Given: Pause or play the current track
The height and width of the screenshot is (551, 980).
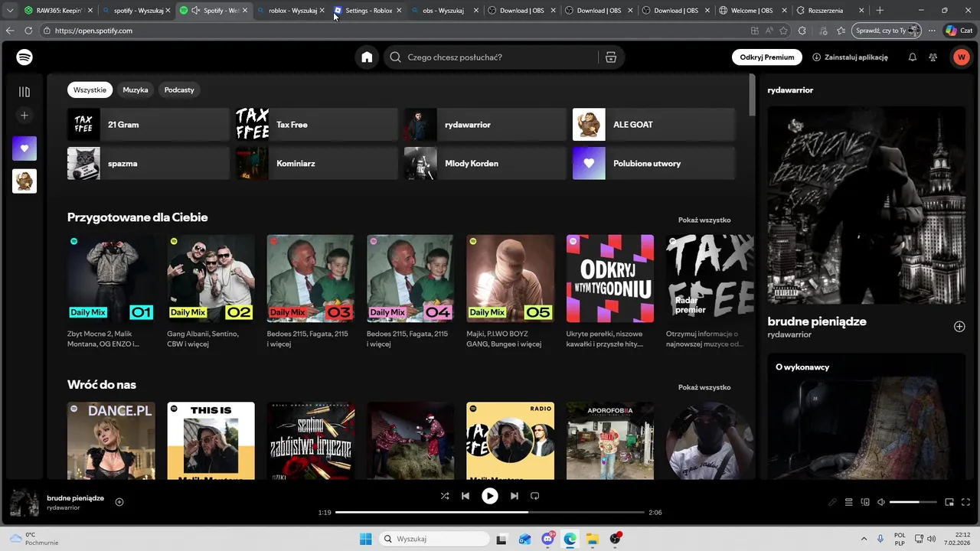Looking at the screenshot, I should [x=490, y=496].
